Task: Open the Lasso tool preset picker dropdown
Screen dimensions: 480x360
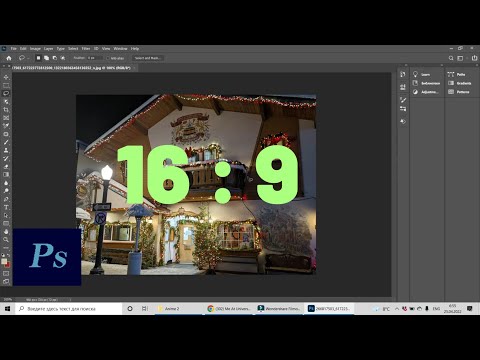Action: pyautogui.click(x=29, y=58)
